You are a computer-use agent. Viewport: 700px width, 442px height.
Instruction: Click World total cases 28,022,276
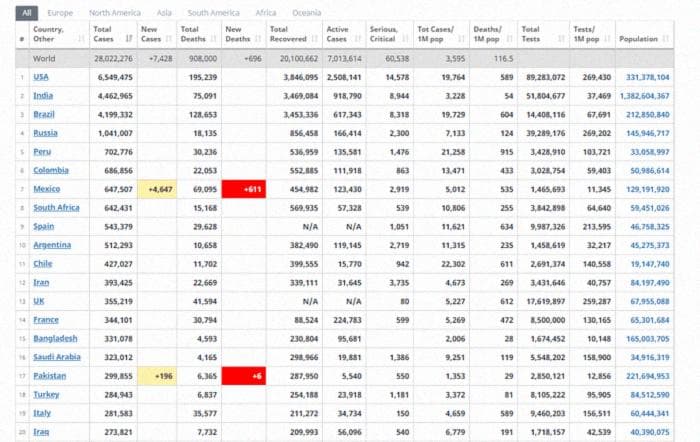coord(113,58)
